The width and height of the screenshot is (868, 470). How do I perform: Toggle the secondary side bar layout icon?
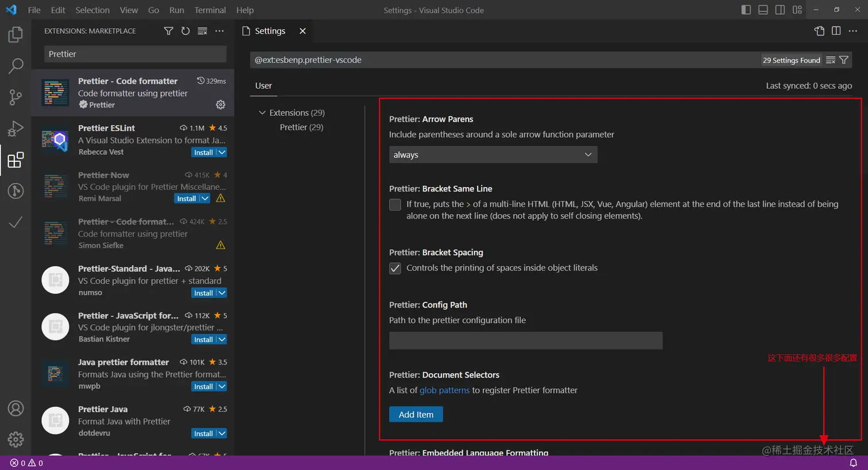(780, 10)
